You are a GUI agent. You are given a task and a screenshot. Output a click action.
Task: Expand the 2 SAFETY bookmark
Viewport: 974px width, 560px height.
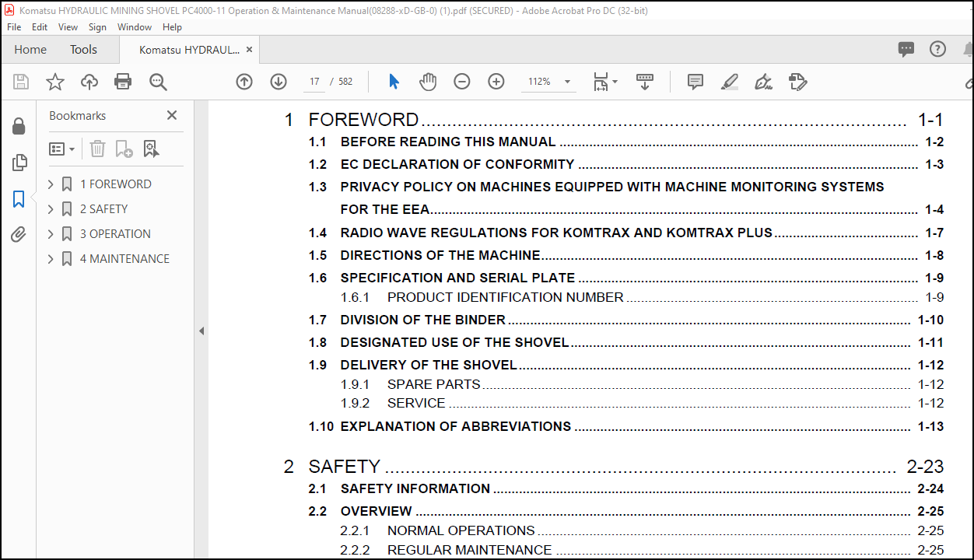coord(51,209)
